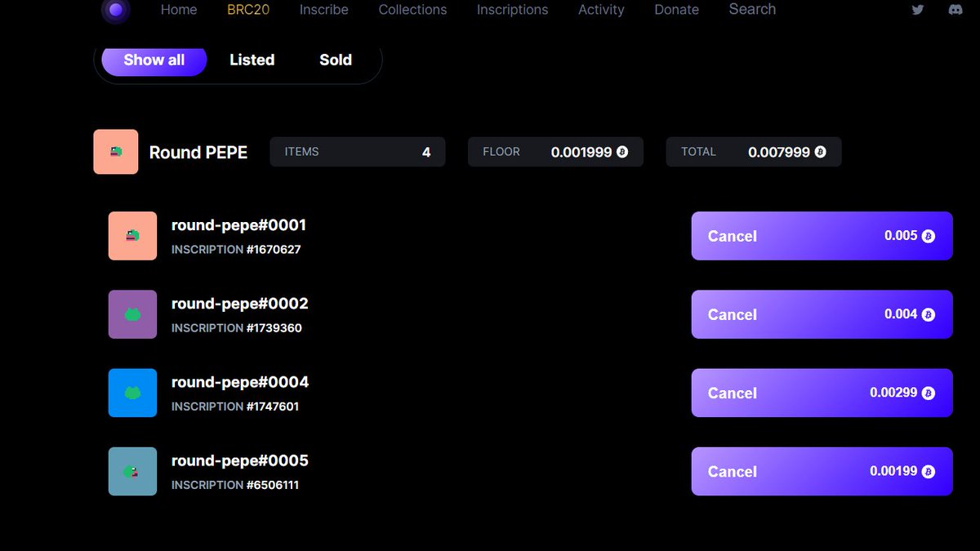The width and height of the screenshot is (980, 551).
Task: Open the round-pepe#0001 item name
Action: tap(238, 224)
